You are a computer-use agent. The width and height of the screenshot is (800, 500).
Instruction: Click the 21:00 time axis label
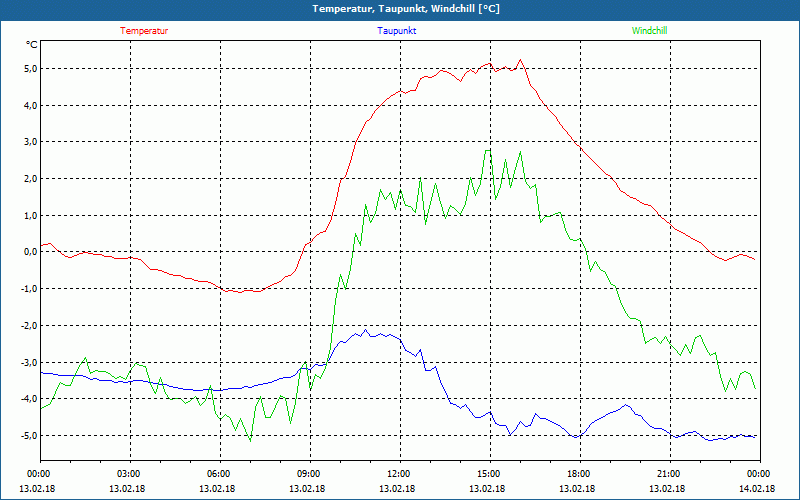pos(668,474)
